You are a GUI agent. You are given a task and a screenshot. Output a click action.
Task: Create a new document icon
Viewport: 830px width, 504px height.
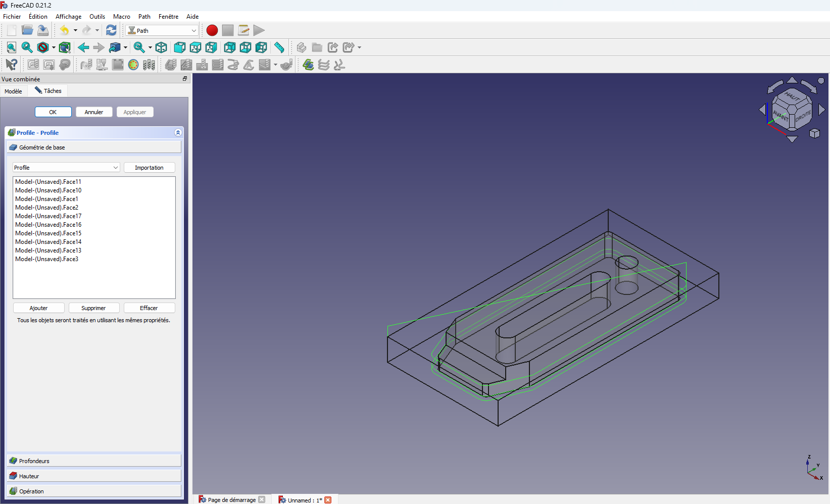12,30
